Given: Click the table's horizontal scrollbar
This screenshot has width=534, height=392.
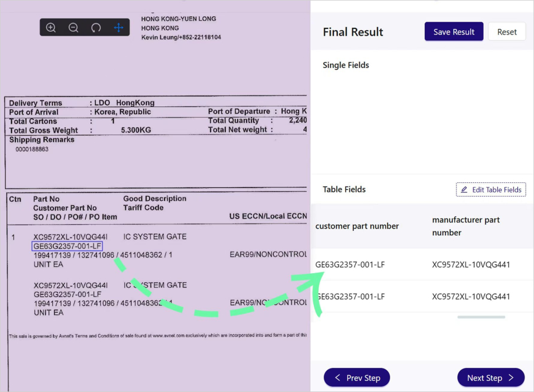Looking at the screenshot, I should click(x=481, y=317).
